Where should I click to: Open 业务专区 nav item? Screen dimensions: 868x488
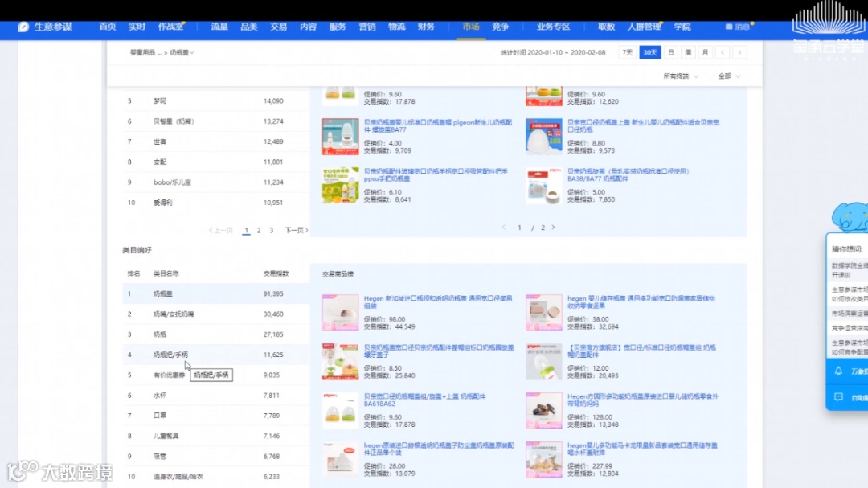coord(553,27)
